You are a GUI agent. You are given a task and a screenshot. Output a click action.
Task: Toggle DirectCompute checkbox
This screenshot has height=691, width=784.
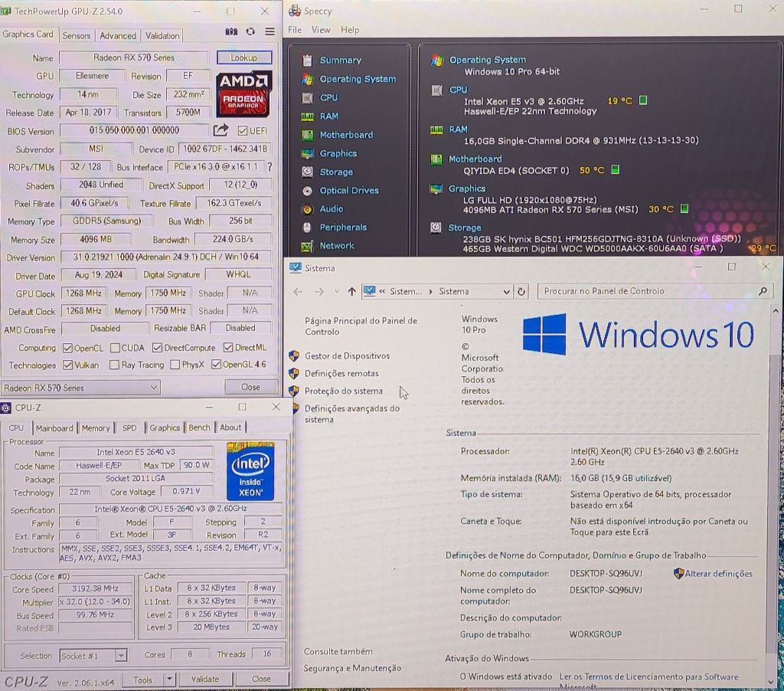(x=158, y=348)
